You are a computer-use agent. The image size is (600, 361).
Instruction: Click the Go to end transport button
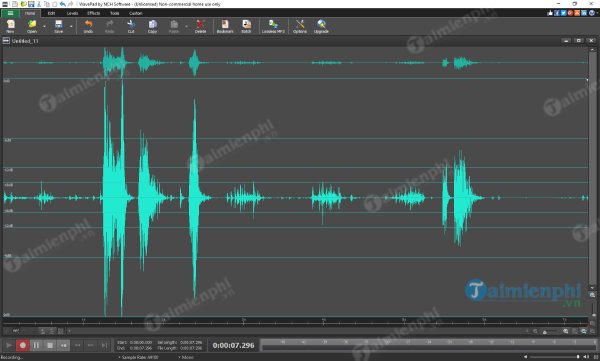pos(104,345)
